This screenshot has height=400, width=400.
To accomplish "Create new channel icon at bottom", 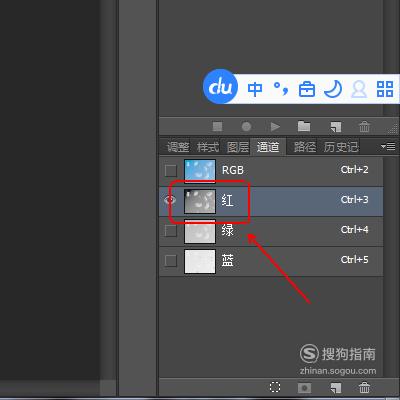I will pos(336,388).
